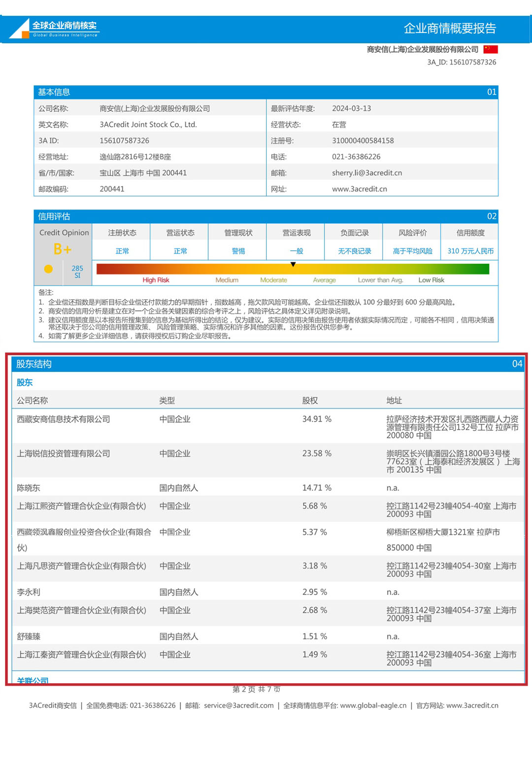Click footer email service@3acredit.com
This screenshot has width=532, height=766.
point(239,705)
